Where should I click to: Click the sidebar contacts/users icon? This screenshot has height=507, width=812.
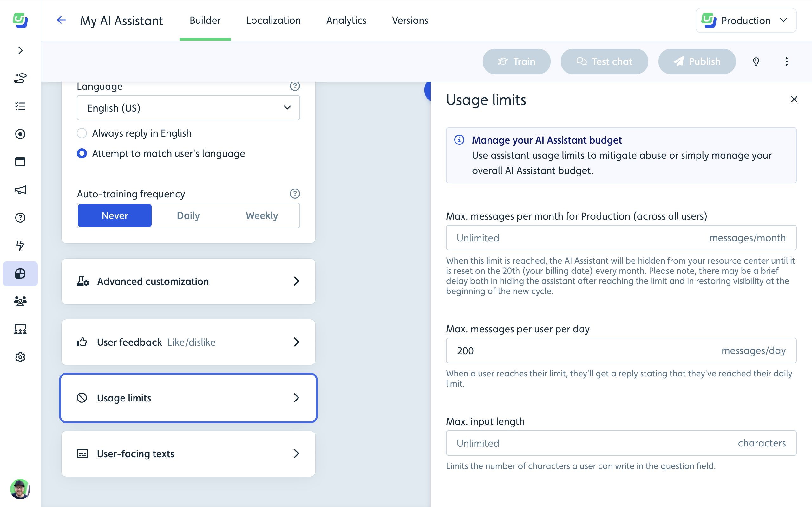[x=20, y=301]
